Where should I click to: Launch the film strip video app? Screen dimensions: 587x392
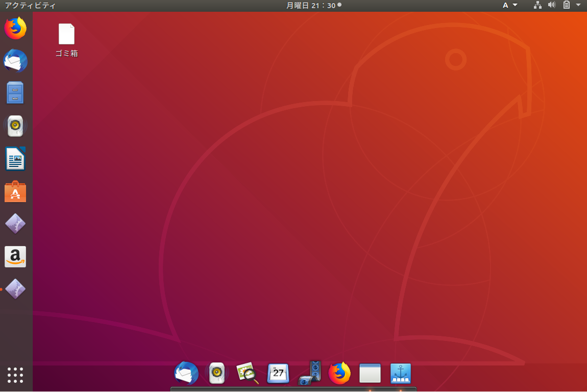coord(309,374)
